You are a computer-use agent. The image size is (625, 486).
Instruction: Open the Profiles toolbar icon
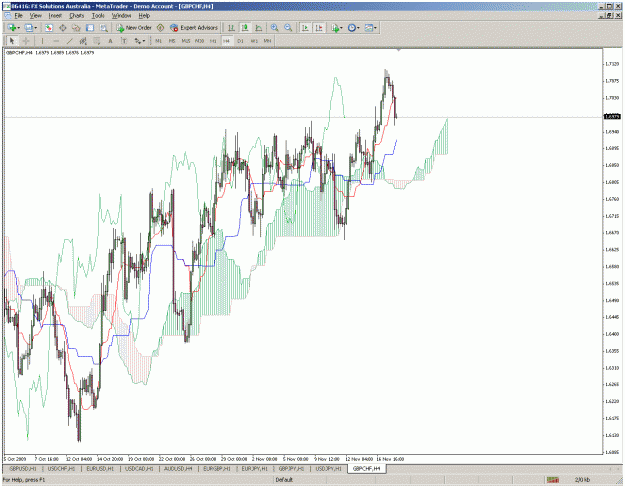point(28,28)
